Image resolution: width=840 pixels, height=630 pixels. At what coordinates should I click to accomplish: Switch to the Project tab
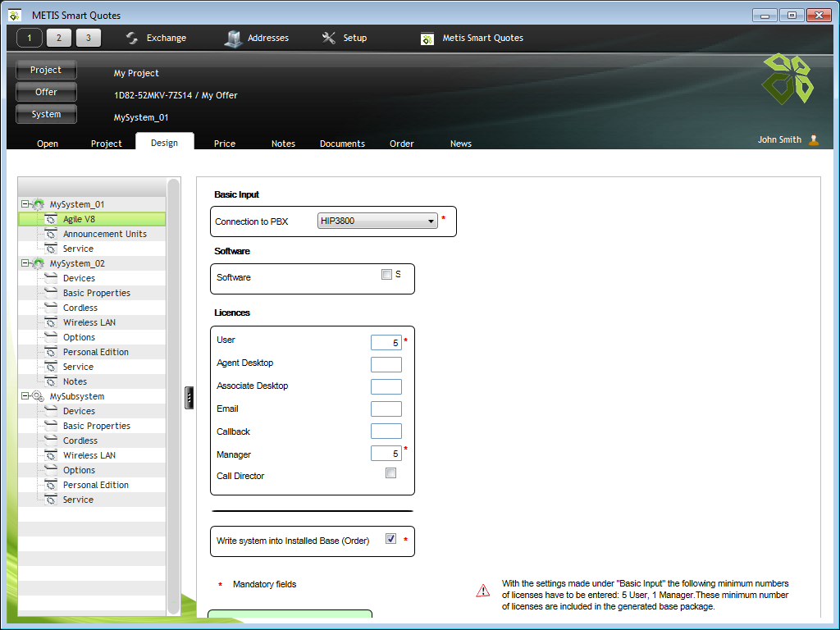106,144
